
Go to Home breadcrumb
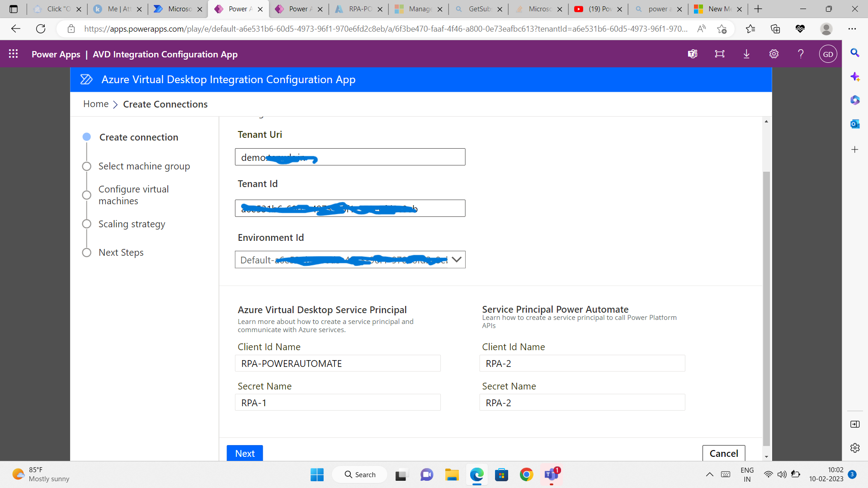(x=96, y=104)
